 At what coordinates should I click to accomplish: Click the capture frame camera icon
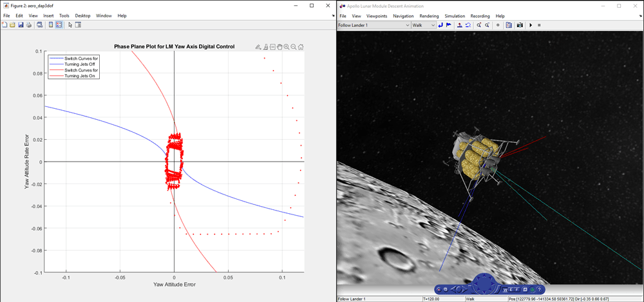pyautogui.click(x=520, y=25)
